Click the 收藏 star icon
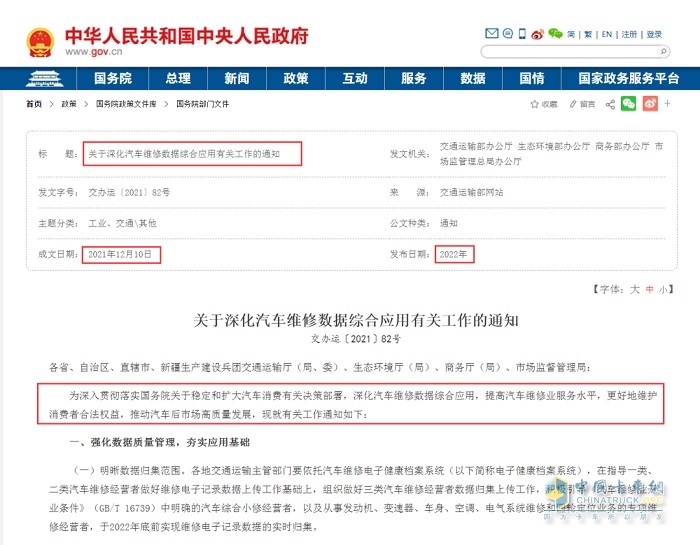Viewport: 700px width, 545px height. (534, 104)
